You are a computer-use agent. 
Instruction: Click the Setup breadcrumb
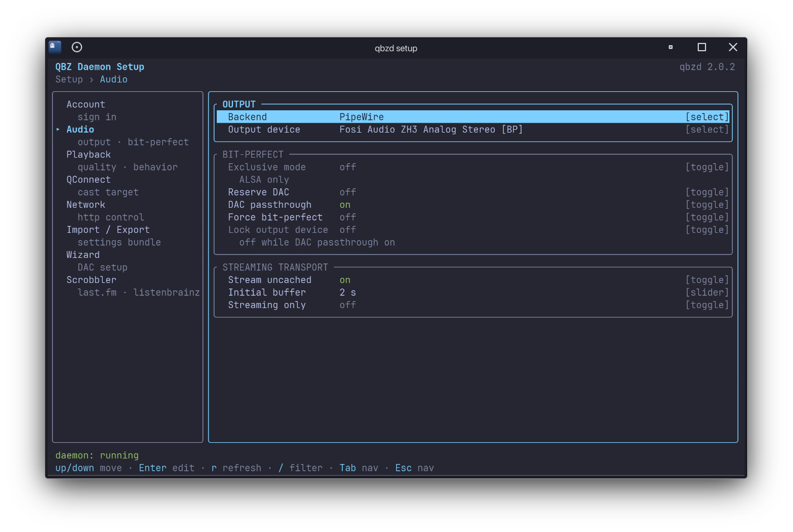click(x=69, y=80)
